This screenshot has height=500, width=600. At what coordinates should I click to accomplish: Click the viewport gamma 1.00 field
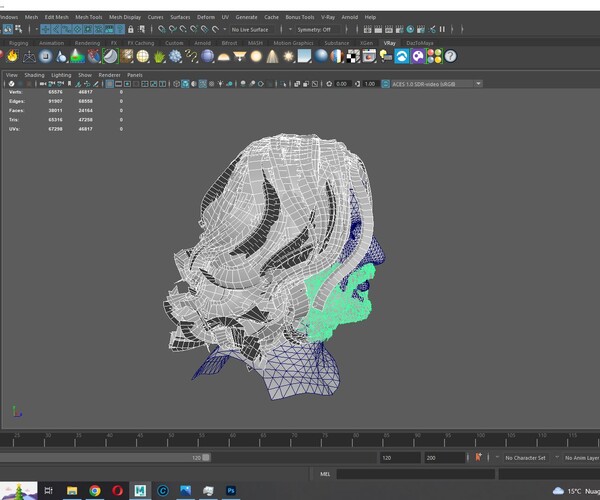tap(370, 84)
